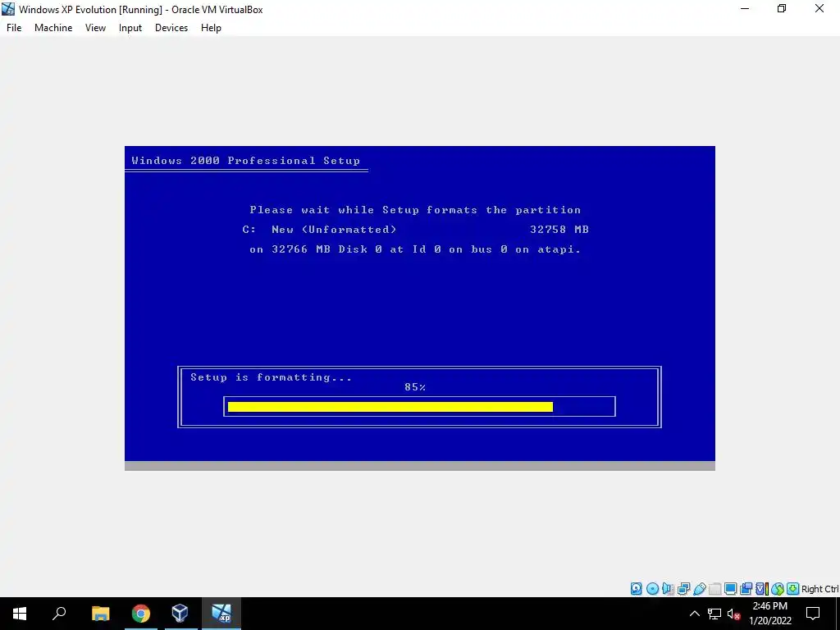Click the audio status icon in VirtualBox
The height and width of the screenshot is (630, 840).
[x=668, y=589]
